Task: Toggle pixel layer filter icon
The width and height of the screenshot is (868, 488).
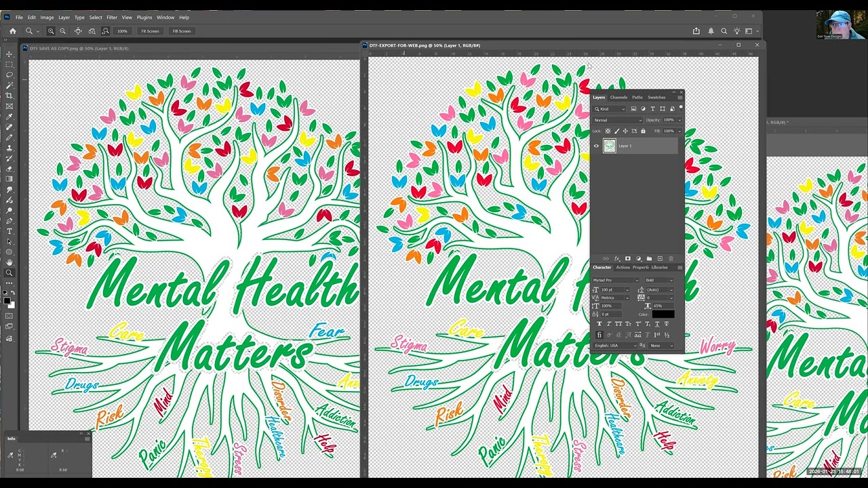Action: coord(634,109)
